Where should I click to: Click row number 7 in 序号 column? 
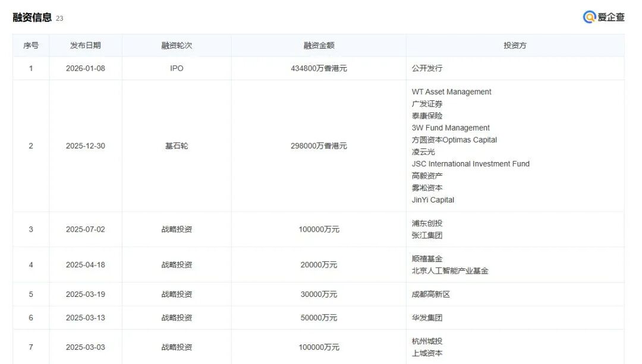click(x=31, y=347)
